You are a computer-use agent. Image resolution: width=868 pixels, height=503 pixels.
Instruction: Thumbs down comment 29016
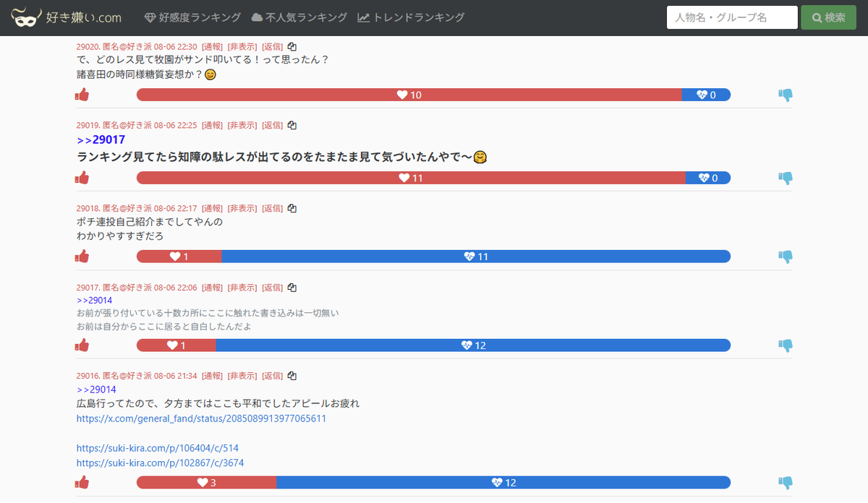point(786,483)
